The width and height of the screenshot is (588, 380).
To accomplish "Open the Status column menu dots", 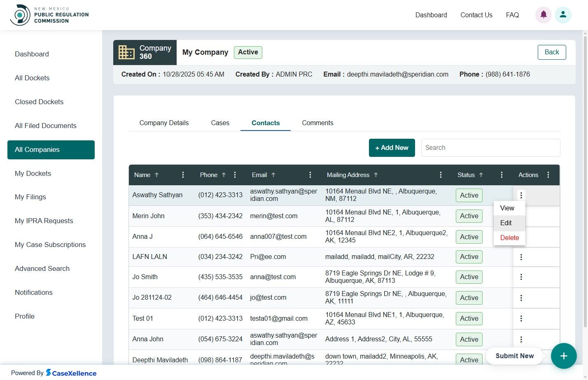I will [502, 175].
